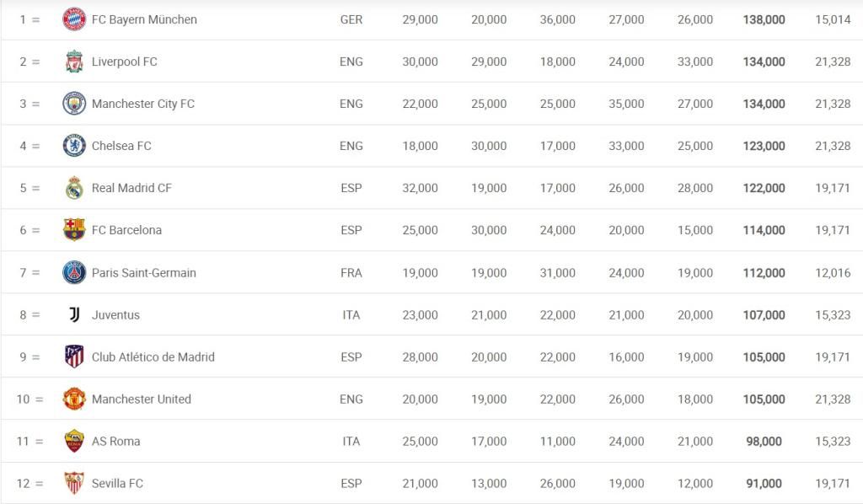The width and height of the screenshot is (863, 504).
Task: Click the FC Bayern München club crest
Action: (74, 19)
